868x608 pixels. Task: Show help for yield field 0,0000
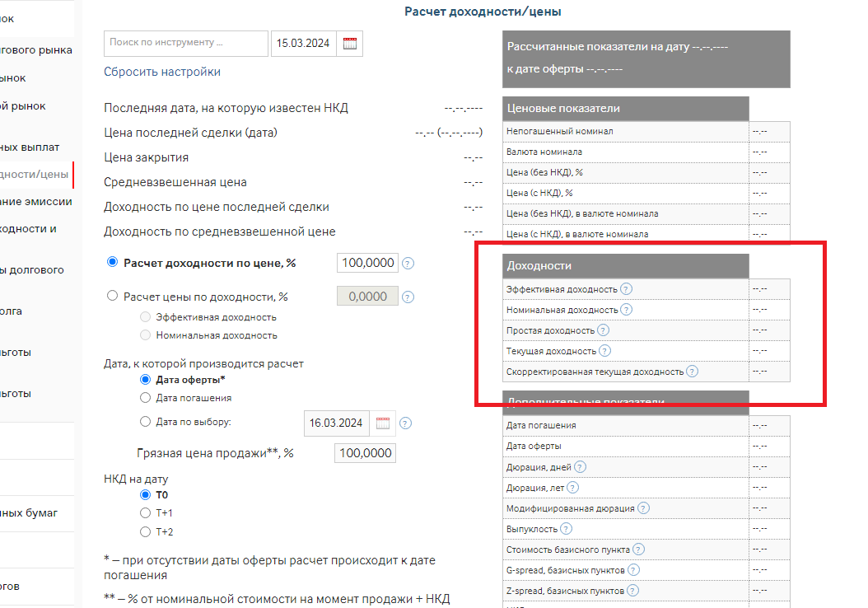click(408, 297)
